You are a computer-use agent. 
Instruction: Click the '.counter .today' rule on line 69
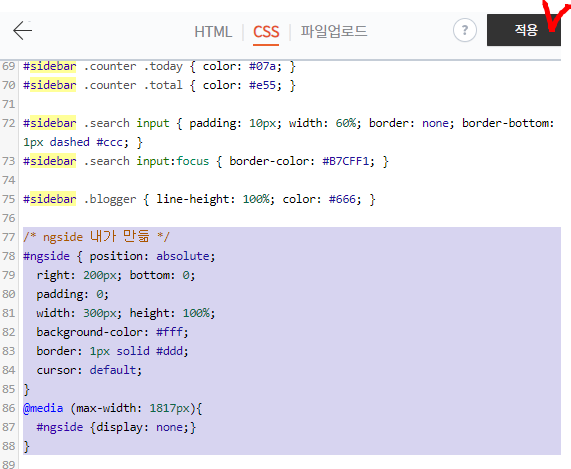159,66
